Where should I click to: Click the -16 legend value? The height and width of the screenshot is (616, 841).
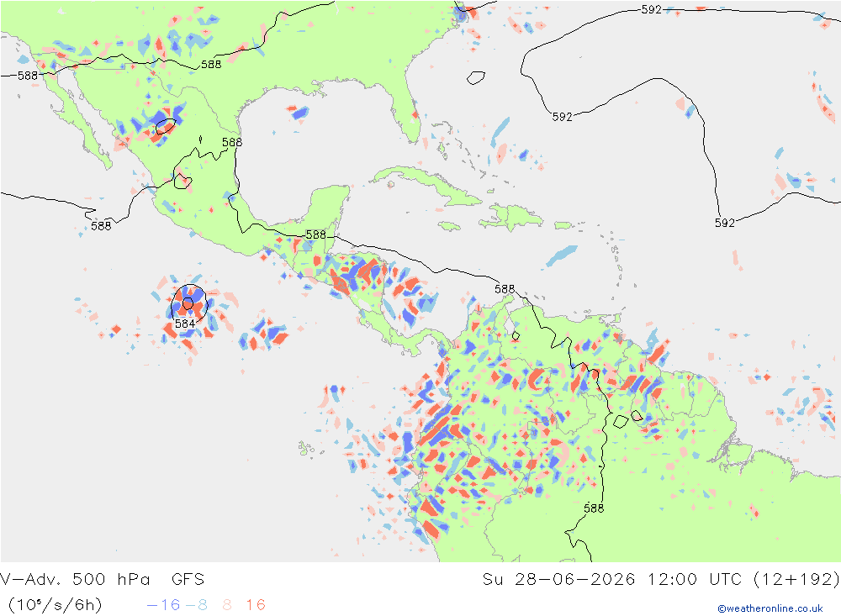coord(164,605)
